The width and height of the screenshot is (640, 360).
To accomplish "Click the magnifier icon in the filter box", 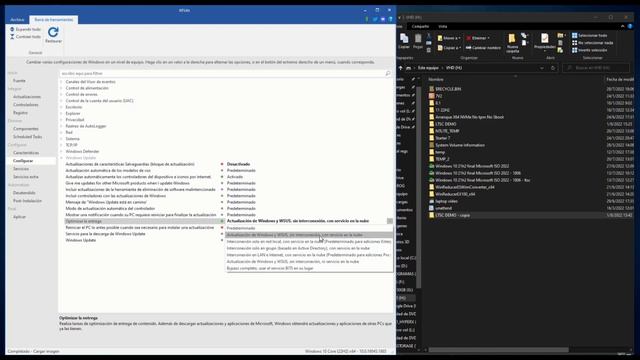I will point(388,73).
